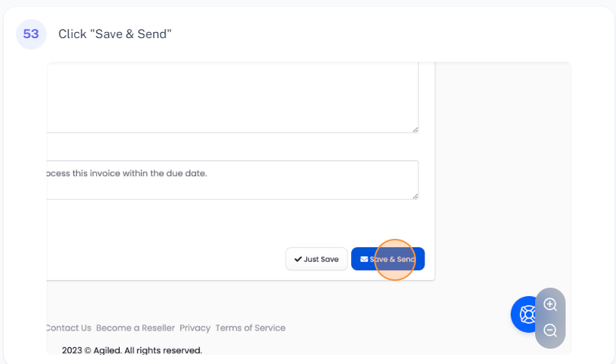Image resolution: width=616 pixels, height=364 pixels.
Task: Click the checkmark icon on Just Save
Action: [298, 259]
